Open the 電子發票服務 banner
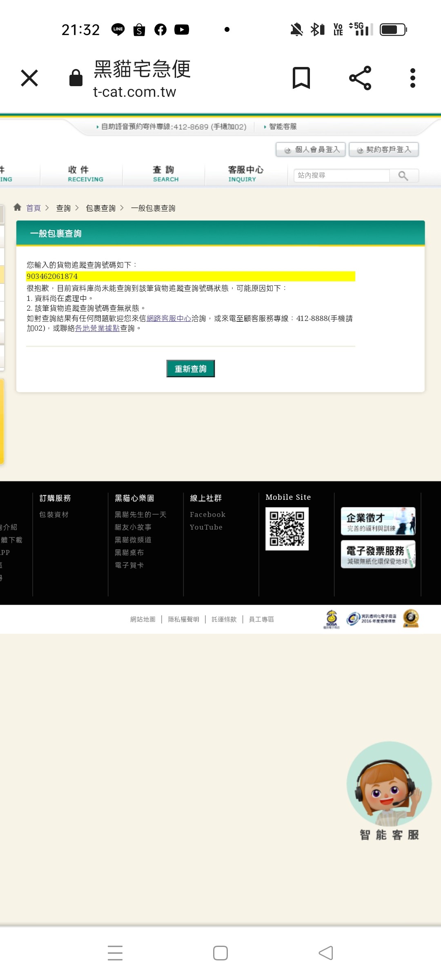Image resolution: width=441 pixels, height=980 pixels. click(x=378, y=554)
